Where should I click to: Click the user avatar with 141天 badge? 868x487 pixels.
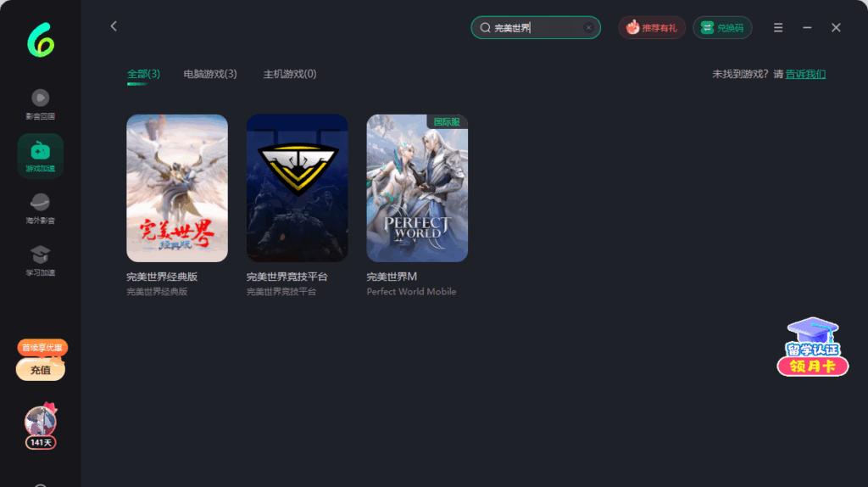click(x=41, y=426)
